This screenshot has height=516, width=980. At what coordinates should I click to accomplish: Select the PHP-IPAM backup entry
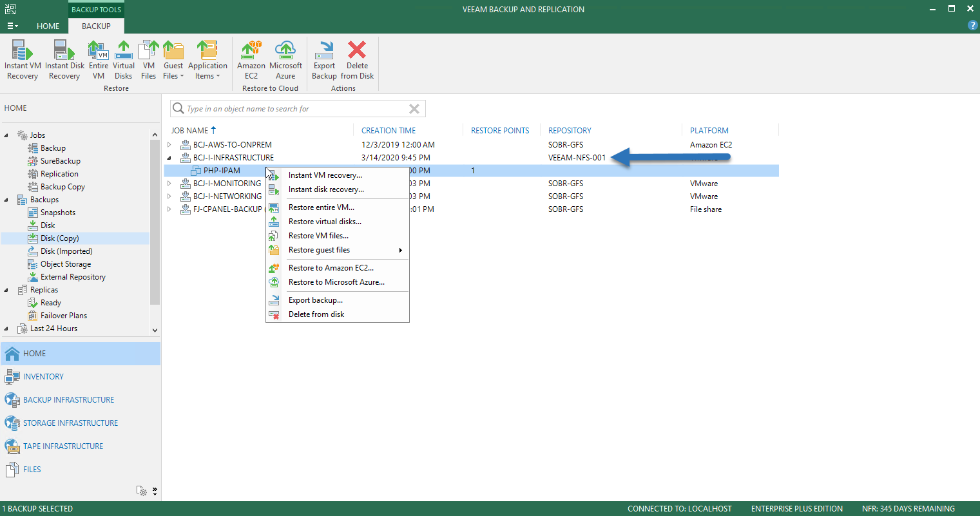[x=222, y=171]
